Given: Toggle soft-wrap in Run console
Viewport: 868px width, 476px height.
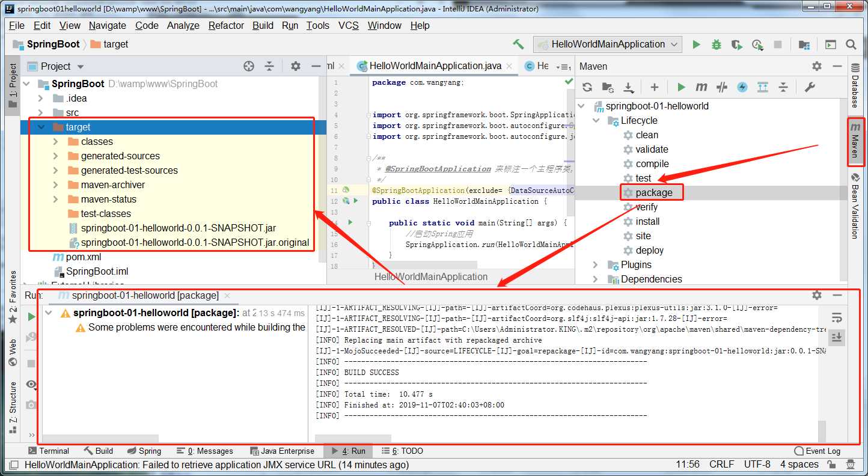Looking at the screenshot, I should click(x=837, y=317).
